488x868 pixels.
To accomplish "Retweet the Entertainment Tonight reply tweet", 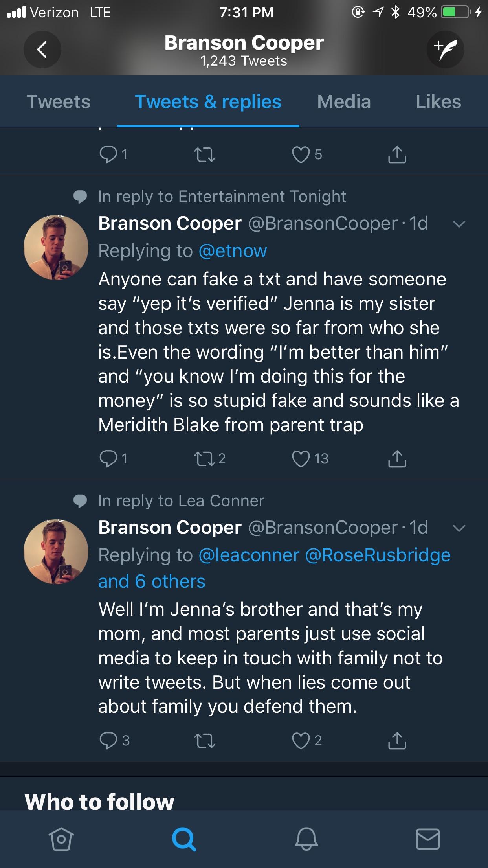I will 205,459.
